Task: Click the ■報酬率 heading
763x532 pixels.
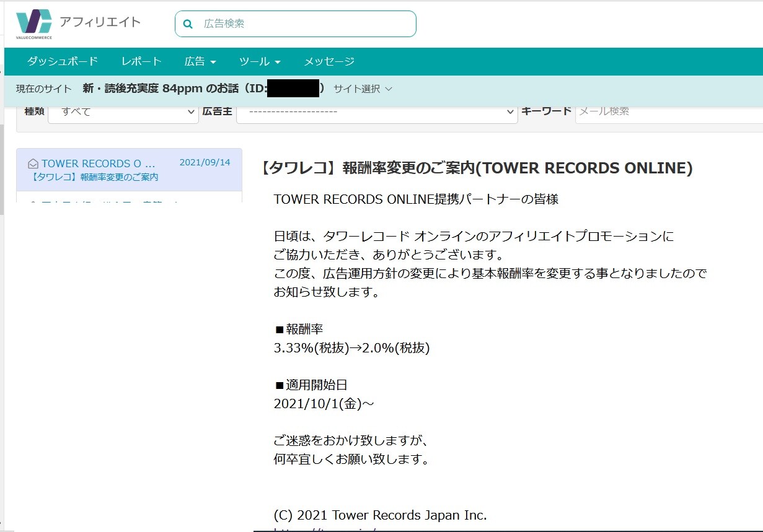Action: [298, 329]
